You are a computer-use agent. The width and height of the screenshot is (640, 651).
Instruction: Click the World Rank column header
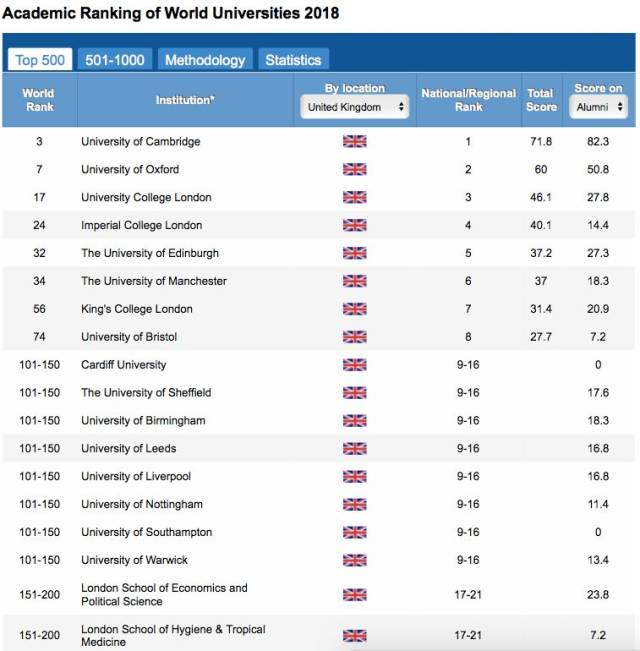coord(39,100)
